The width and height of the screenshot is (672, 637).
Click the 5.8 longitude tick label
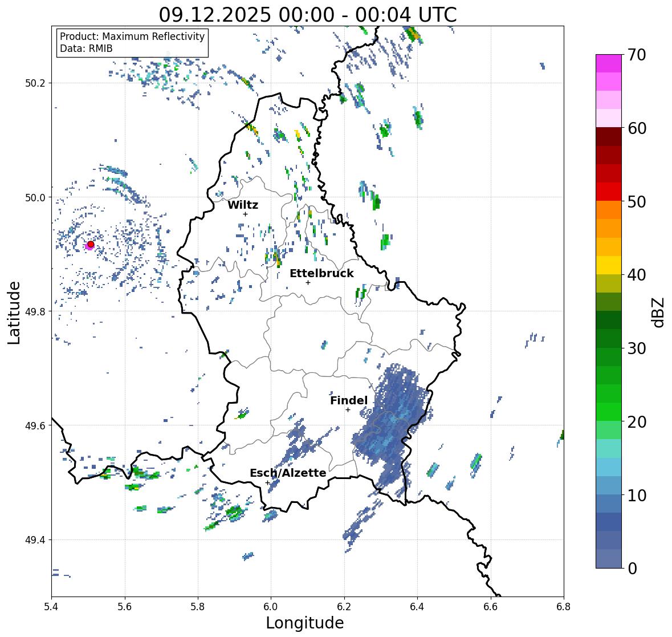point(198,607)
